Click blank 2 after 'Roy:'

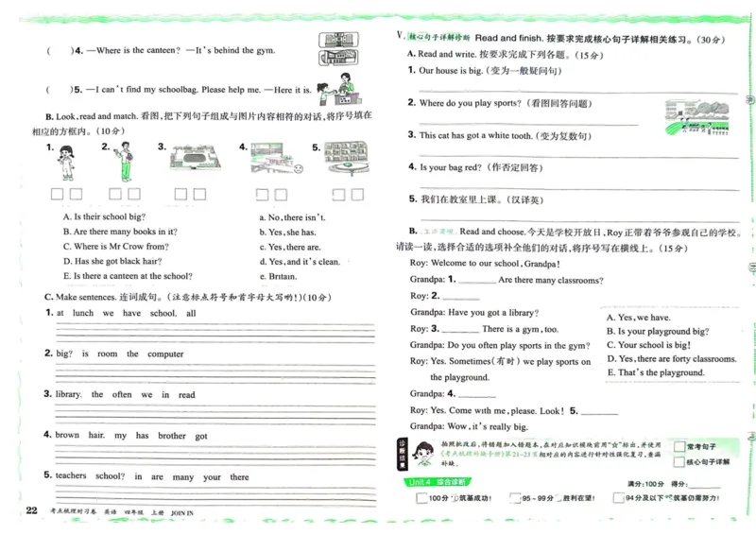pyautogui.click(x=461, y=297)
